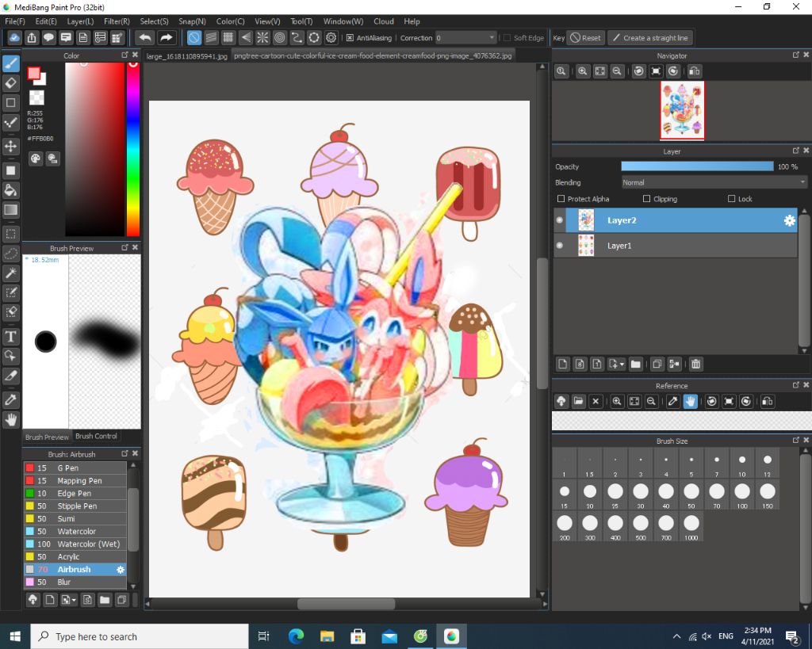Switch to the large_1618110895941.jpg tab

point(187,56)
